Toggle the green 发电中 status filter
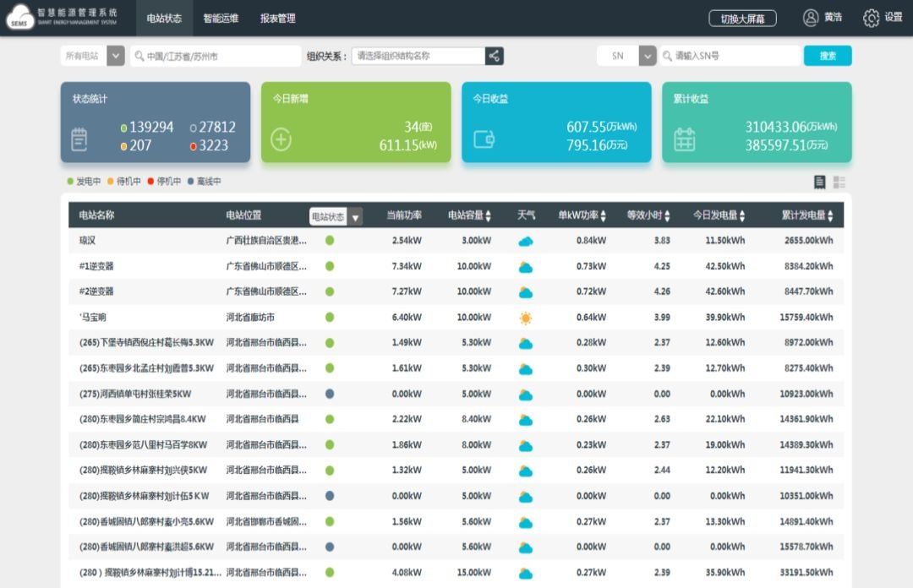The height and width of the screenshot is (588, 913). tap(84, 182)
